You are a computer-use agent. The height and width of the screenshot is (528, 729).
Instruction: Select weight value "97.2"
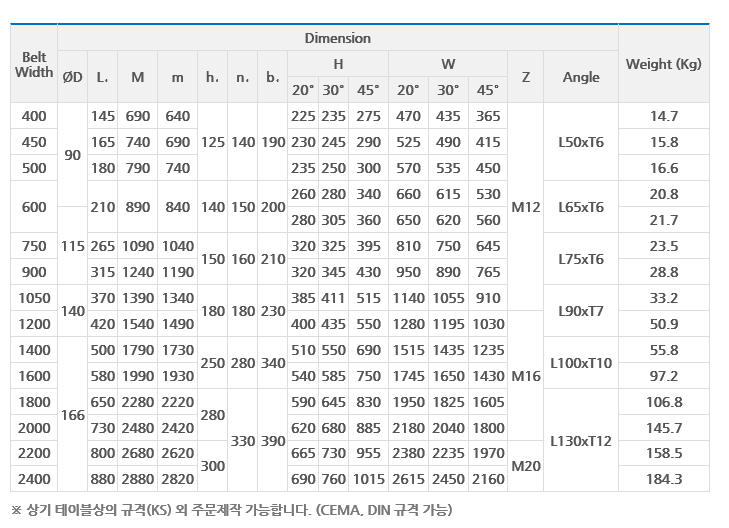coord(663,376)
